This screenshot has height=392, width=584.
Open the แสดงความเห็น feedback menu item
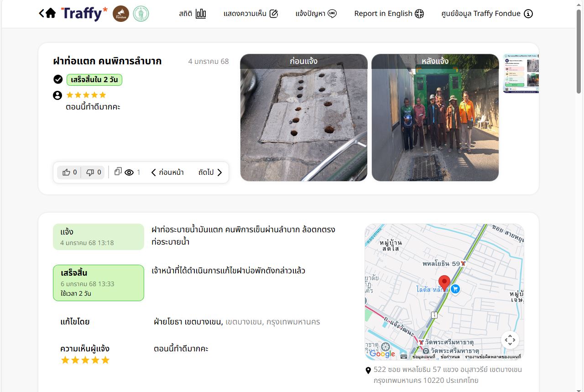pyautogui.click(x=250, y=14)
